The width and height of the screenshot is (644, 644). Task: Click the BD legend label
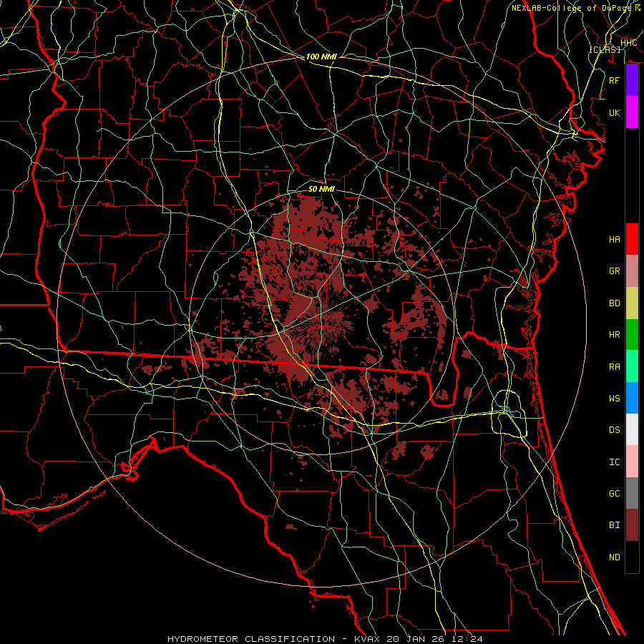point(615,303)
